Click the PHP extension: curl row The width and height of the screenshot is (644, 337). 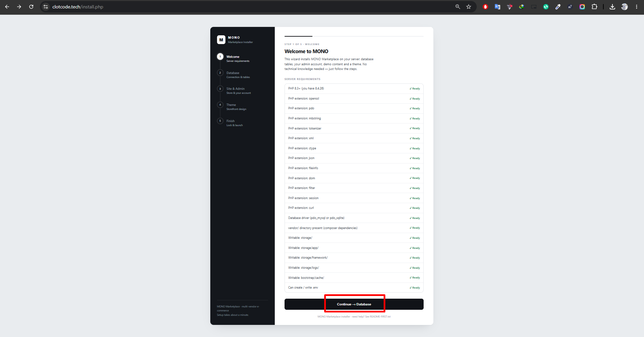point(354,208)
